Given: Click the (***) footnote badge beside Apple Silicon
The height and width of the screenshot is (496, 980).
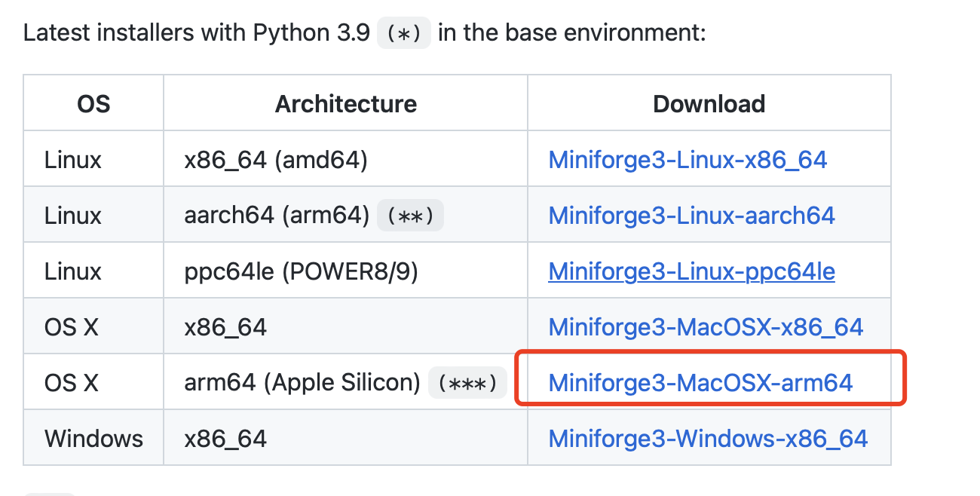Looking at the screenshot, I should (467, 383).
